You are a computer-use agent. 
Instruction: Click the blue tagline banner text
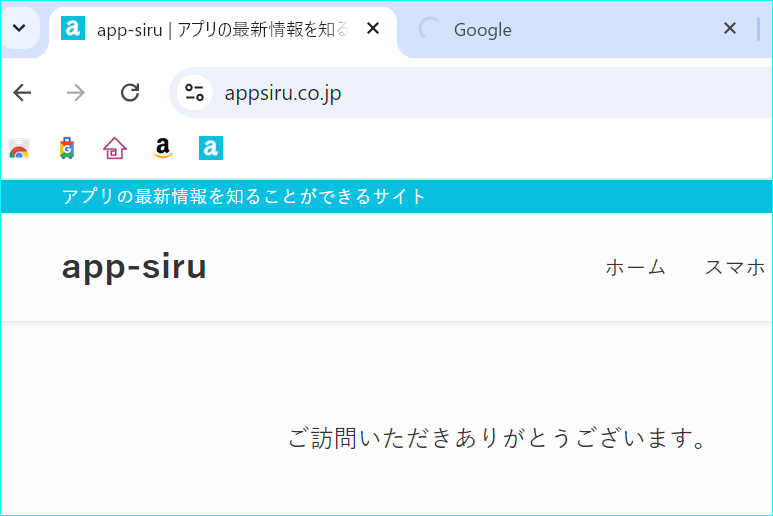244,197
